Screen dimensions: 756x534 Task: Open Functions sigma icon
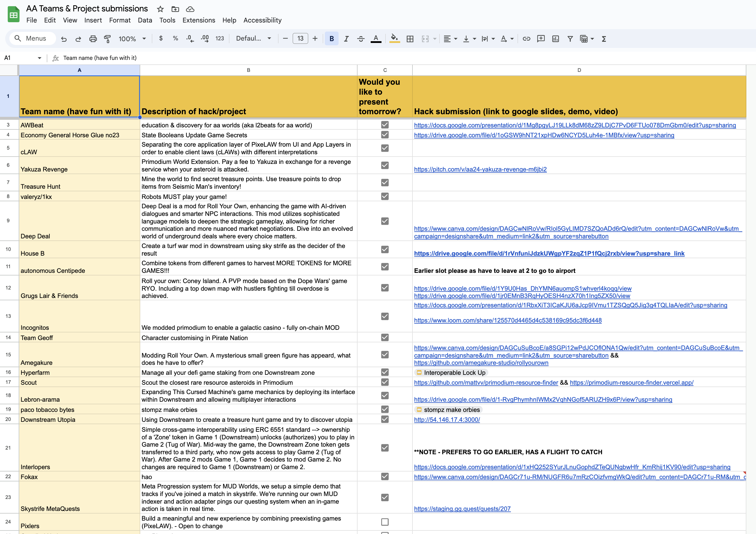tap(604, 39)
